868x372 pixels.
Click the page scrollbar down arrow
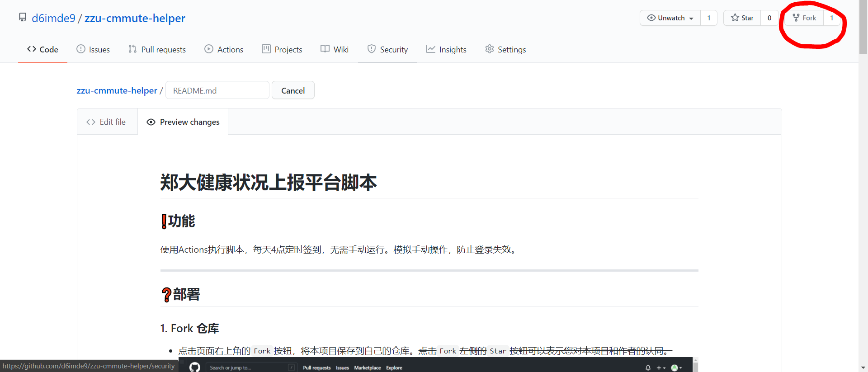[x=863, y=367]
